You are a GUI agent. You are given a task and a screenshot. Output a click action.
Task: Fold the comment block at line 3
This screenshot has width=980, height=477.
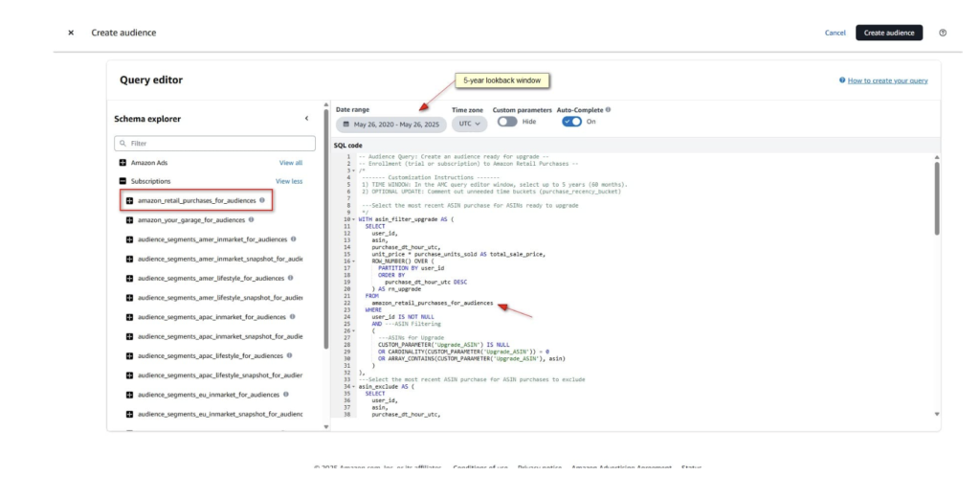(354, 170)
